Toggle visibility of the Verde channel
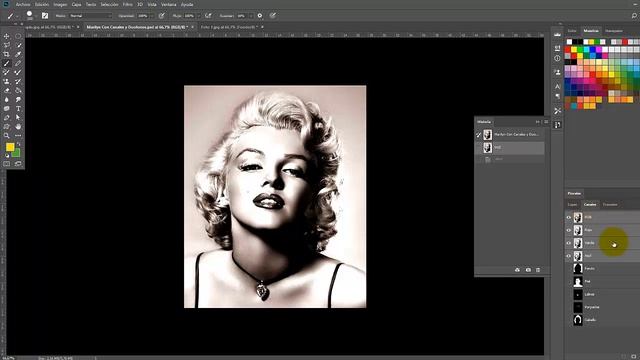This screenshot has height=360, width=640. 569,243
